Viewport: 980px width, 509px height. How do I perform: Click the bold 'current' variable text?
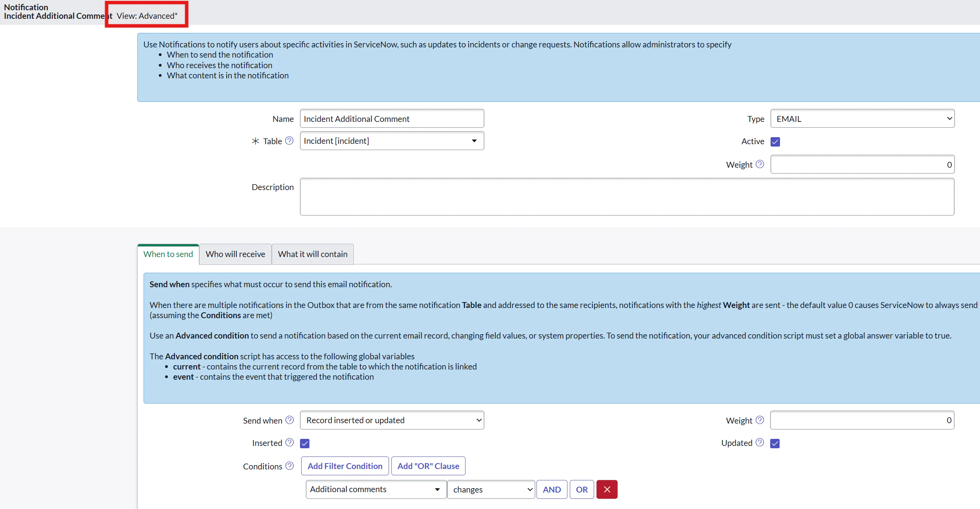pos(187,366)
